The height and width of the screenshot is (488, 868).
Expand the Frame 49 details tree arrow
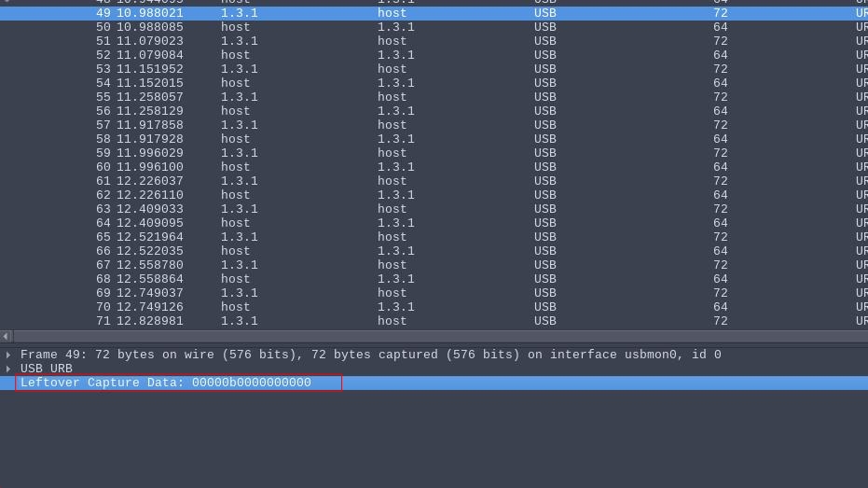click(x=8, y=355)
